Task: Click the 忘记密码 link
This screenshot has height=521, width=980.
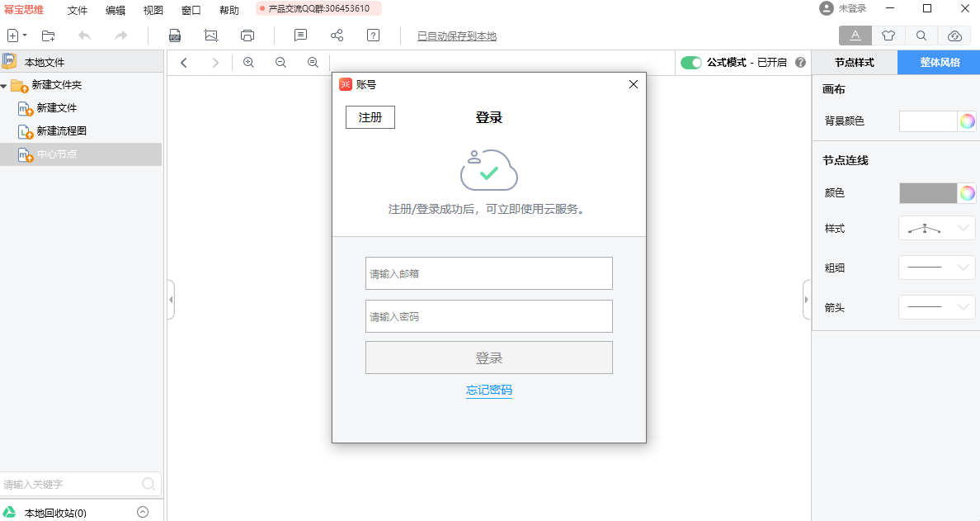Action: pyautogui.click(x=489, y=391)
